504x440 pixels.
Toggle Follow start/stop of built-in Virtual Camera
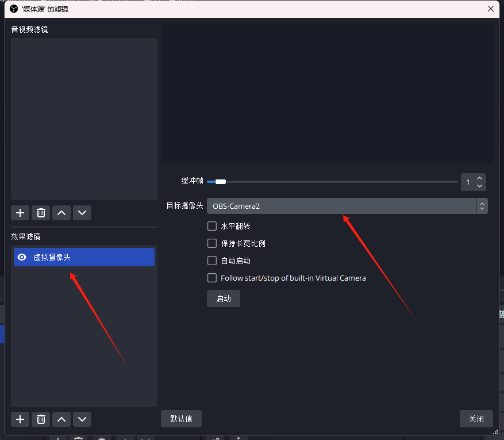pos(212,278)
